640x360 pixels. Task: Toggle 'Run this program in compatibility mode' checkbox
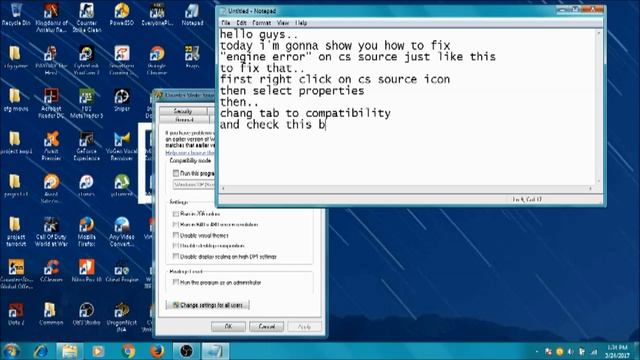point(176,173)
